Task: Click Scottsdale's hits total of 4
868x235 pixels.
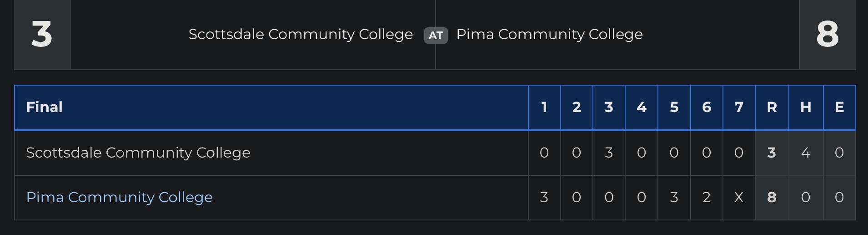Action: coord(806,153)
